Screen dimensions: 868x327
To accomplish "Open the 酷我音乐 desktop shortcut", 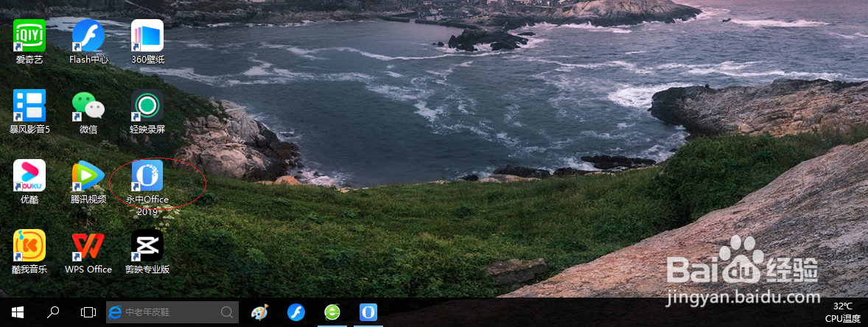I will coord(29,253).
